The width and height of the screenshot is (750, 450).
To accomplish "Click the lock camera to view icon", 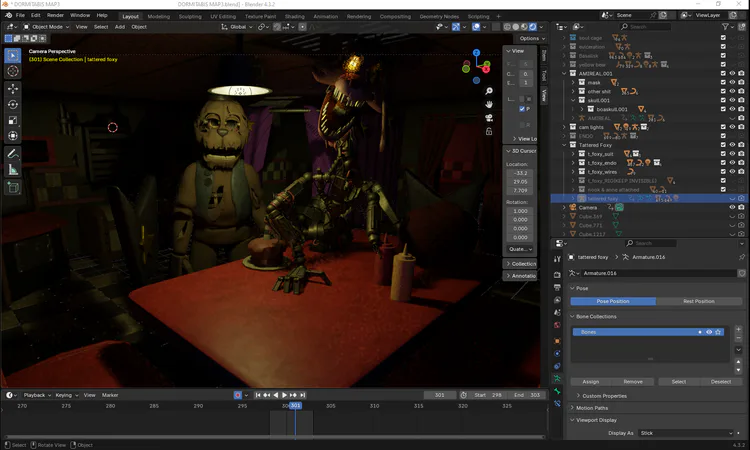I will pyautogui.click(x=489, y=131).
